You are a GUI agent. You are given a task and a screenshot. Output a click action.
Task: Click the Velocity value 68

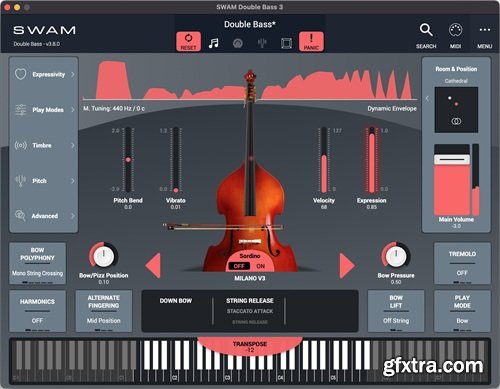coord(324,207)
